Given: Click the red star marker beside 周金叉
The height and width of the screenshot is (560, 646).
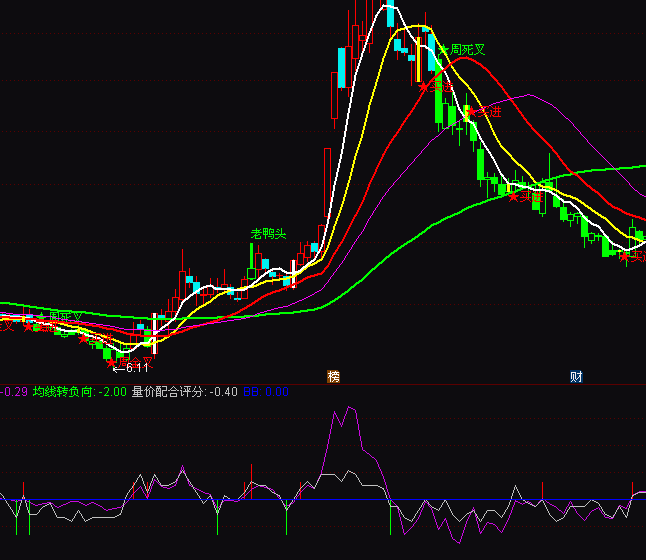Looking at the screenshot, I should point(112,362).
